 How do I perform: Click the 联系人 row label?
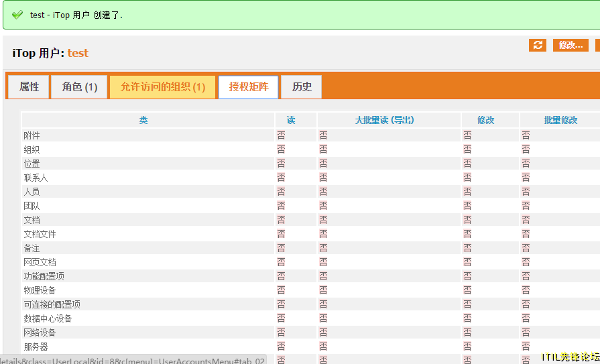pyautogui.click(x=36, y=178)
